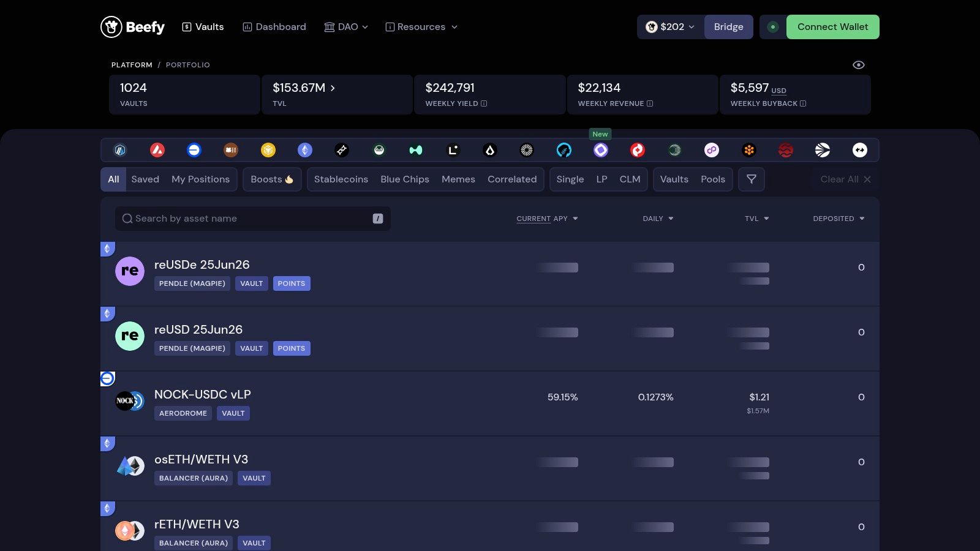Filter vaults by Arbitrum chain icon
This screenshot has width=980, height=551.
(x=120, y=150)
